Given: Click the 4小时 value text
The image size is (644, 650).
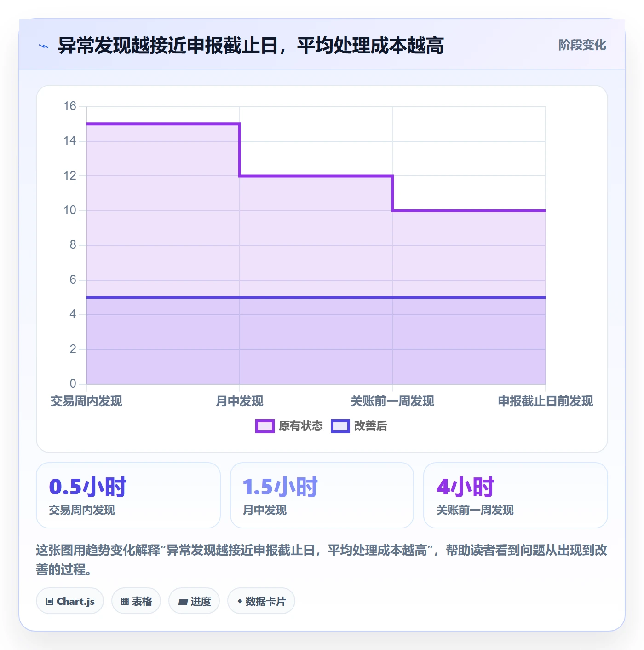Looking at the screenshot, I should [x=465, y=487].
